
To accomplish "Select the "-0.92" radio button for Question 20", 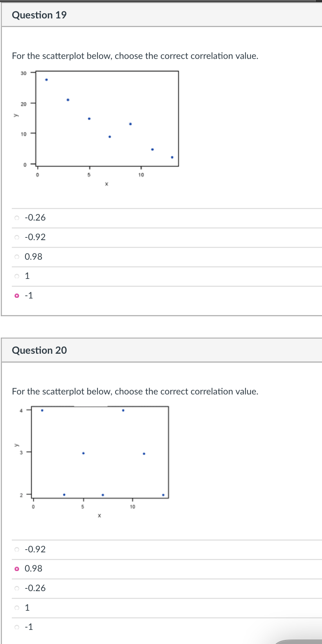I will click(x=17, y=549).
